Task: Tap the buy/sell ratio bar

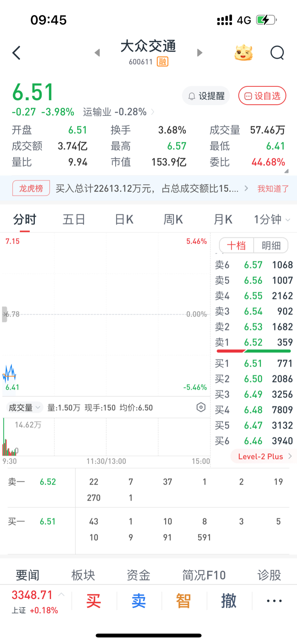Action: (254, 351)
